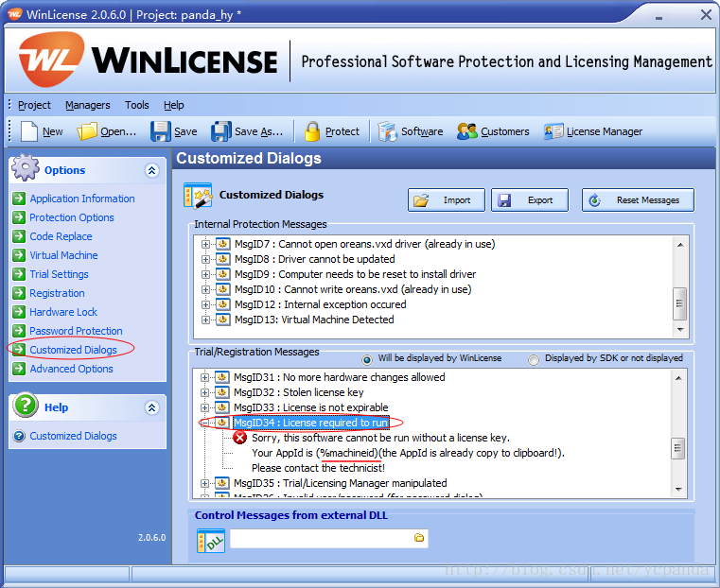
Task: Expand the MsgID10 tree node
Action: [x=205, y=289]
